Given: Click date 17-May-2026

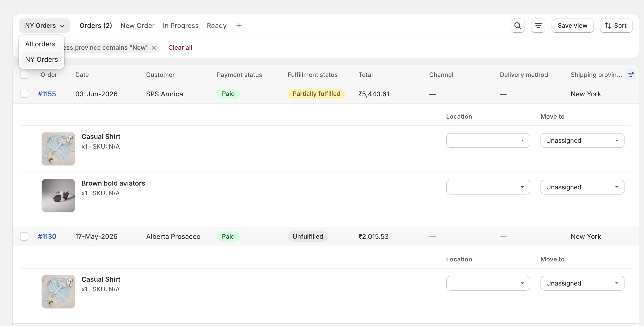Looking at the screenshot, I should tap(96, 237).
